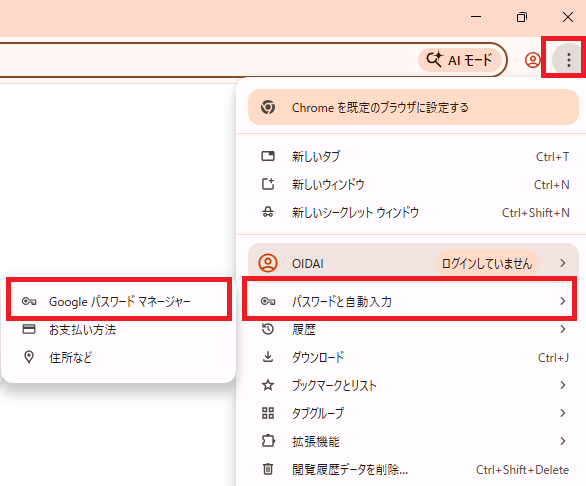Open the 履歴 menu item

pyautogui.click(x=413, y=329)
